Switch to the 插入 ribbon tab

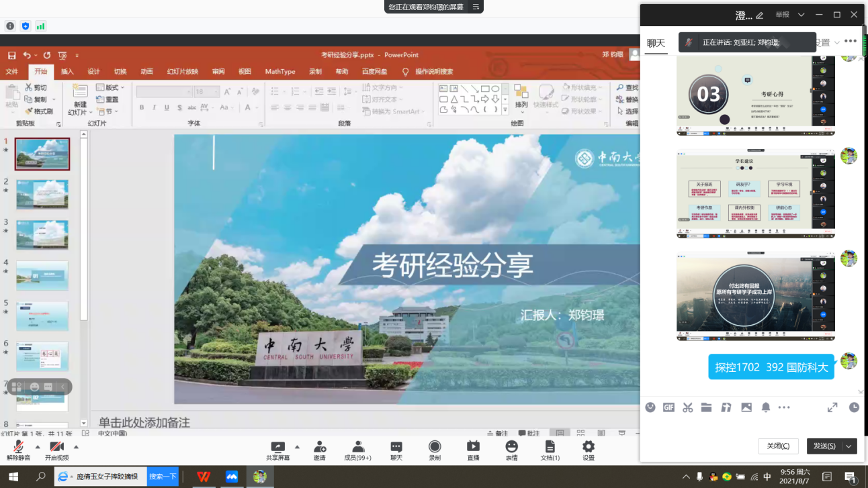pos(67,72)
